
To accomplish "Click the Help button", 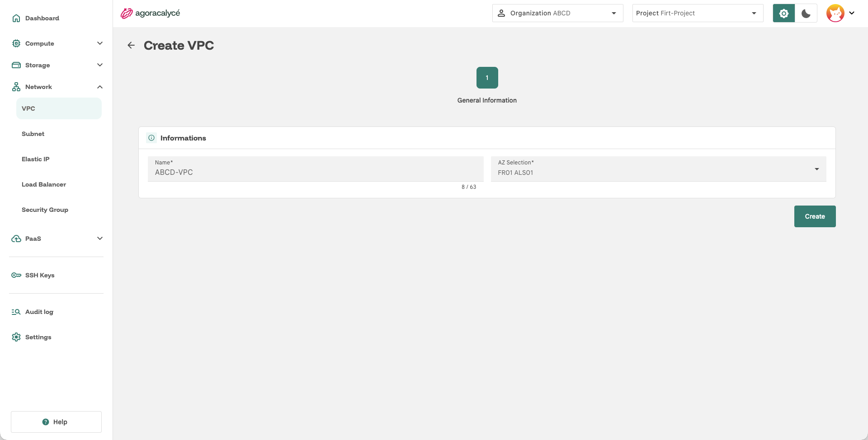I will (56, 422).
